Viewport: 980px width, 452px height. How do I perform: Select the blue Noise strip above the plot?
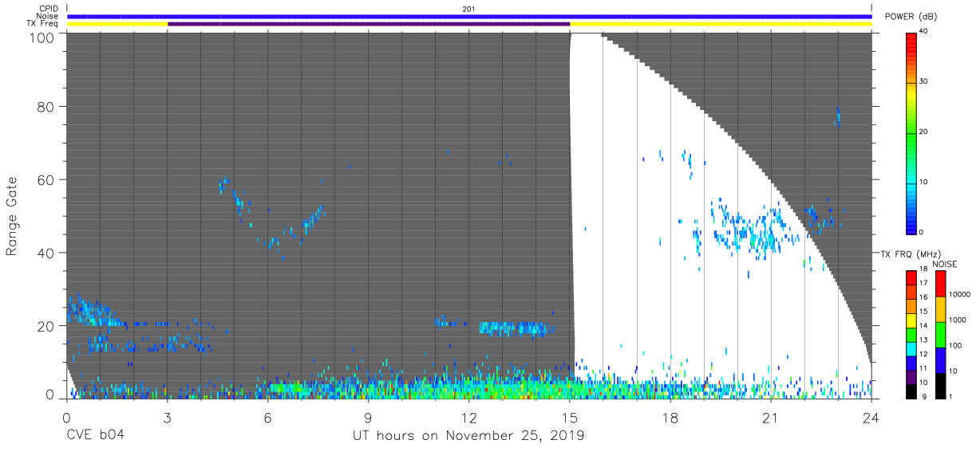coord(469,16)
